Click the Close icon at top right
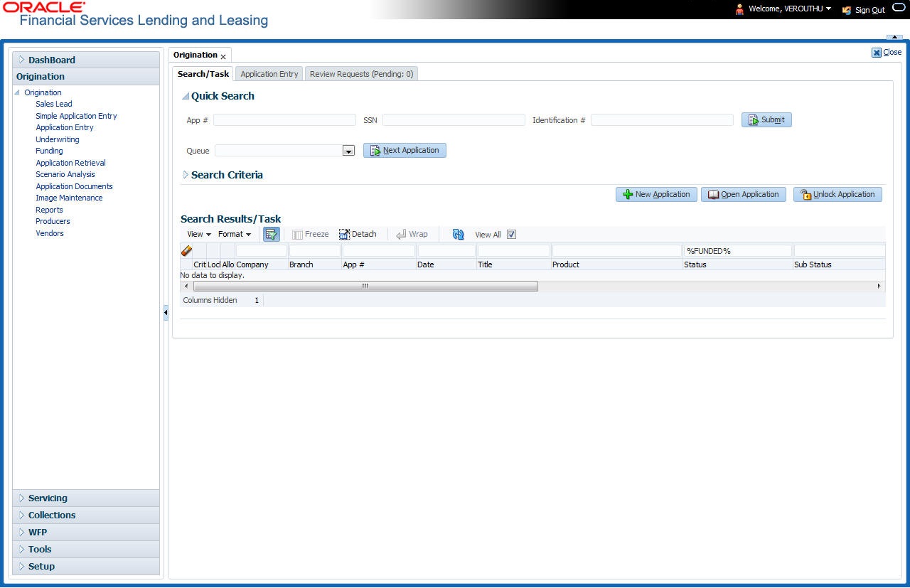 [877, 52]
